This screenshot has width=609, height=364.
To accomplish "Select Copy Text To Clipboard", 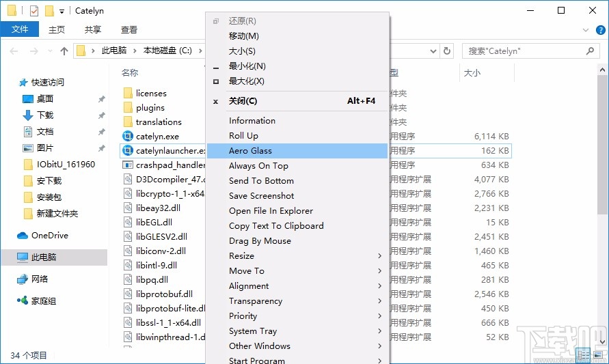I will click(x=297, y=226).
